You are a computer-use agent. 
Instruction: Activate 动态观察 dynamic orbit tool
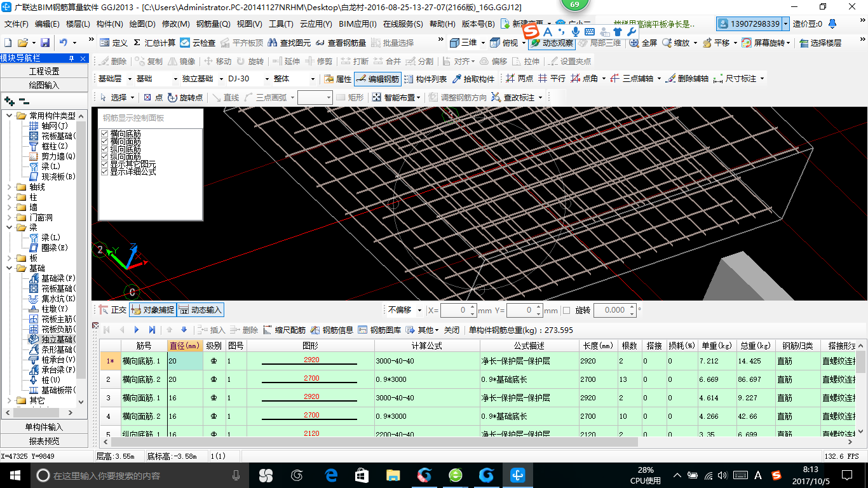[552, 43]
